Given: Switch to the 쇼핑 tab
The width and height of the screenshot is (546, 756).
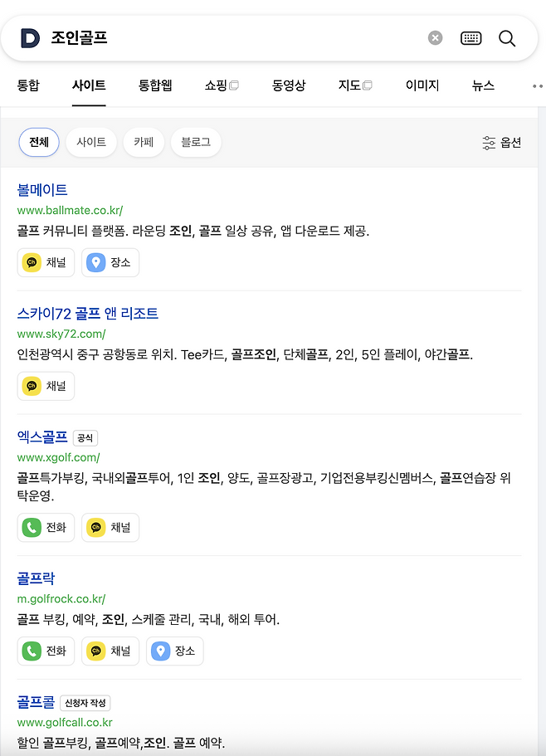Looking at the screenshot, I should click(x=222, y=85).
